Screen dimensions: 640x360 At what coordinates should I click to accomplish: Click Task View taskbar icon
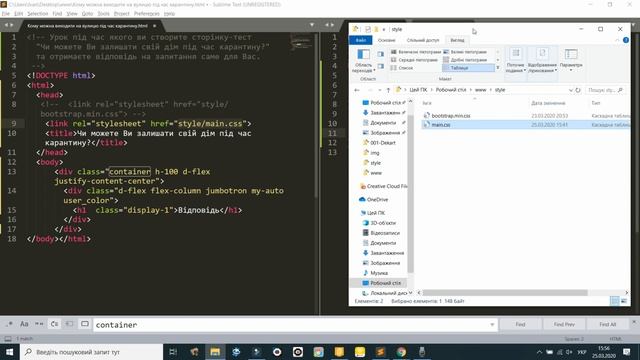tap(173, 352)
